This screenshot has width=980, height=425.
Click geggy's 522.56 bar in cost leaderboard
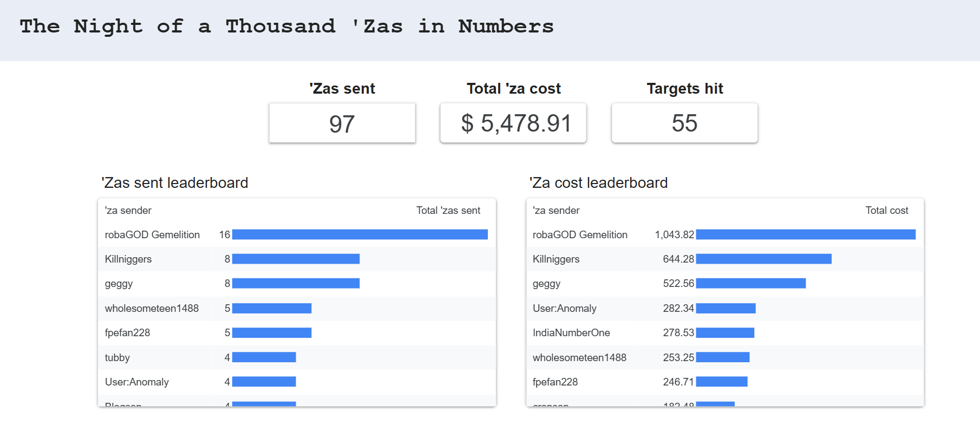(x=750, y=284)
